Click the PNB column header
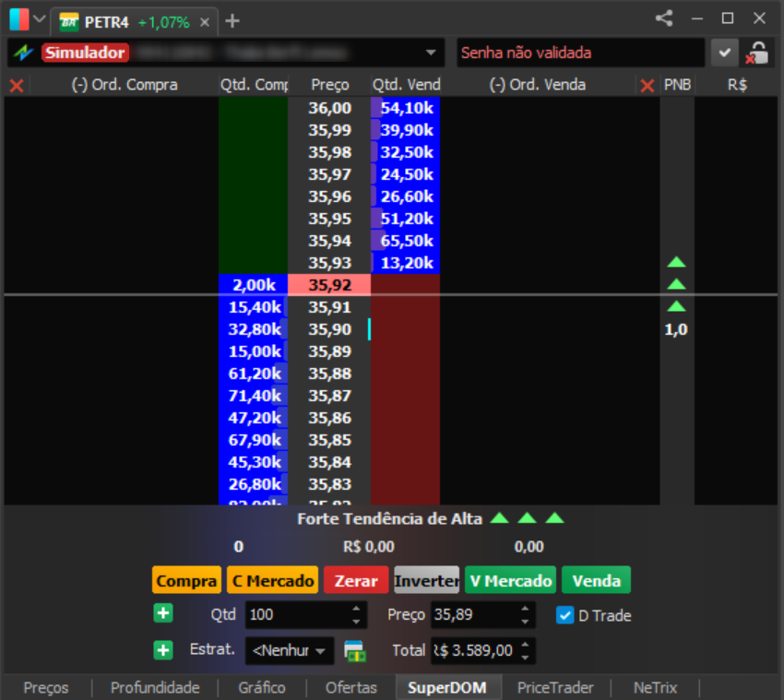 click(677, 85)
